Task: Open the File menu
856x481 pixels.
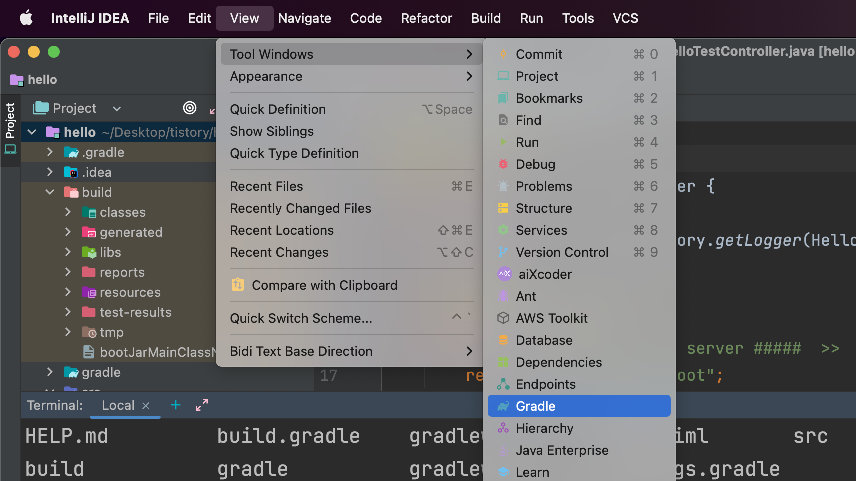Action: [158, 18]
